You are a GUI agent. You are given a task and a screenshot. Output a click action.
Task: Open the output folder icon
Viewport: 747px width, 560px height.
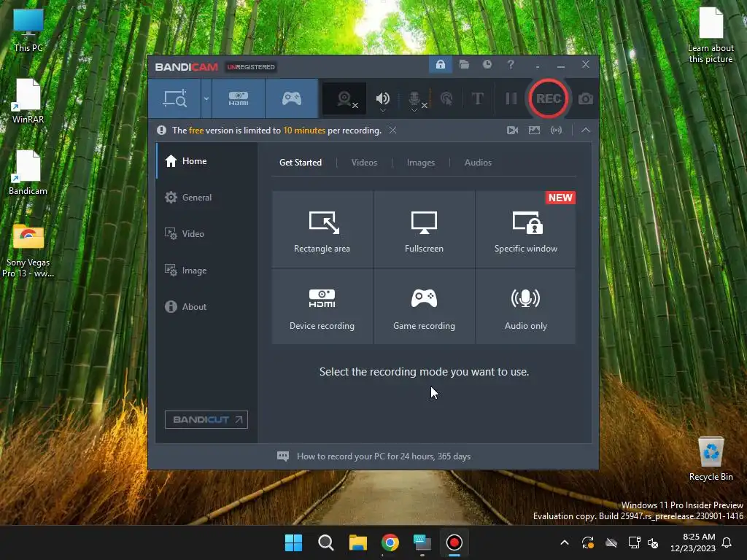(464, 64)
